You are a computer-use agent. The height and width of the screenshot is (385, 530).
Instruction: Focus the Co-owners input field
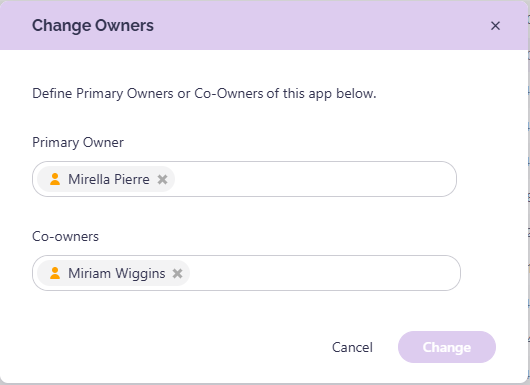tap(246, 273)
